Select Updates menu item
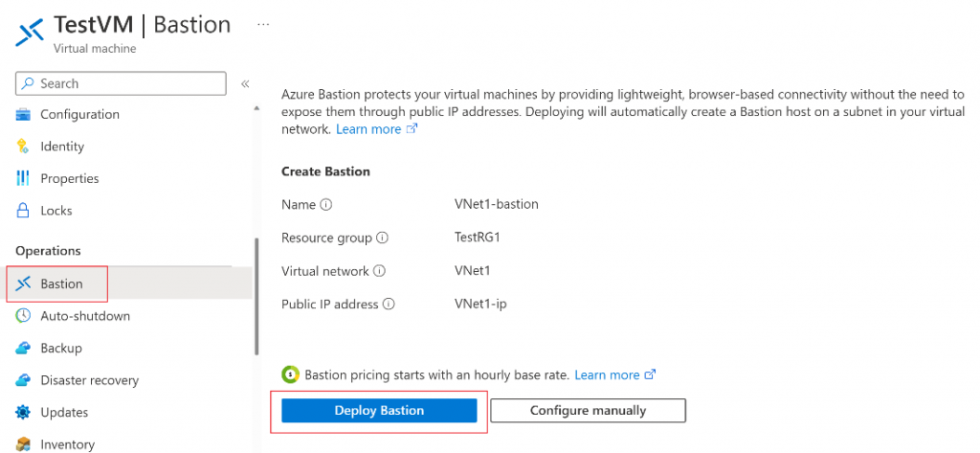Viewport: 980px width, 453px height. (x=64, y=413)
